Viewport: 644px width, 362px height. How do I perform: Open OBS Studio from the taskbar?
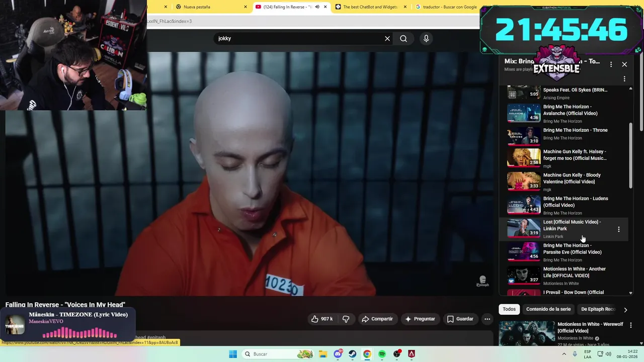397,354
